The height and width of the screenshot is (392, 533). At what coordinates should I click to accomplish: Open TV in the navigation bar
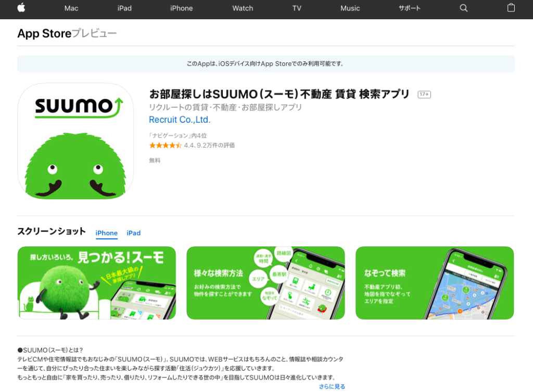(x=297, y=8)
